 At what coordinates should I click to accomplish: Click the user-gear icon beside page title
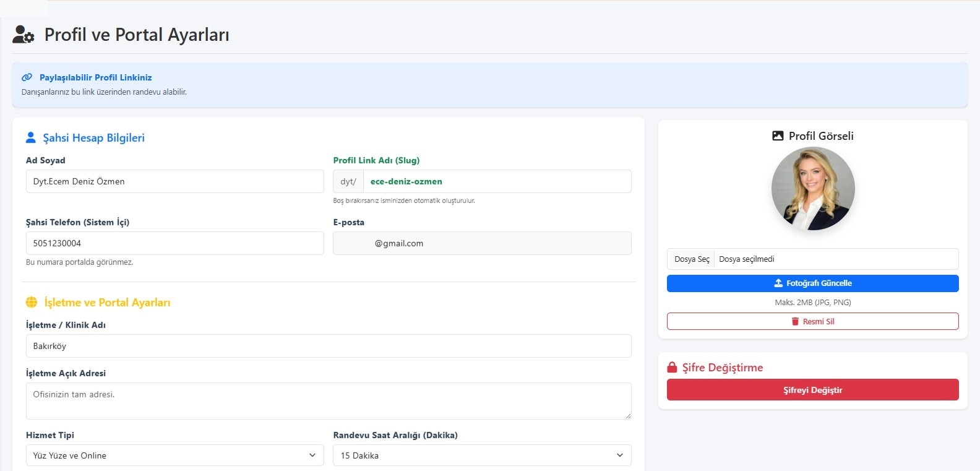[23, 35]
